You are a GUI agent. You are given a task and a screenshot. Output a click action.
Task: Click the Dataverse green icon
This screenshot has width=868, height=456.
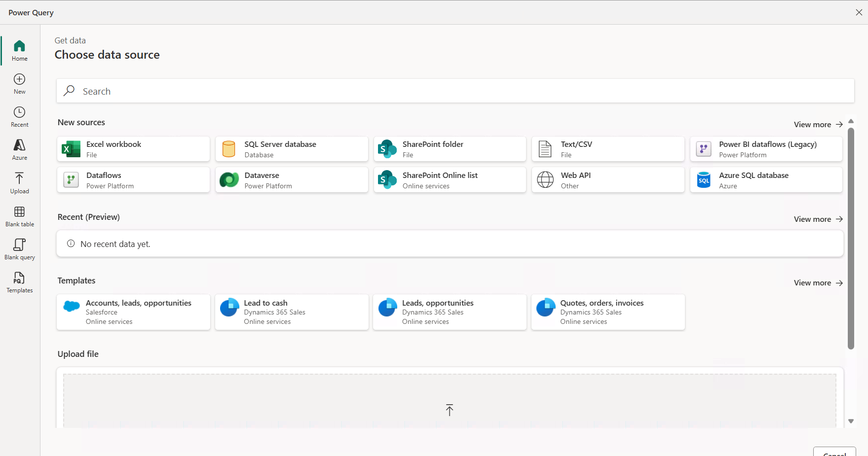tap(229, 180)
